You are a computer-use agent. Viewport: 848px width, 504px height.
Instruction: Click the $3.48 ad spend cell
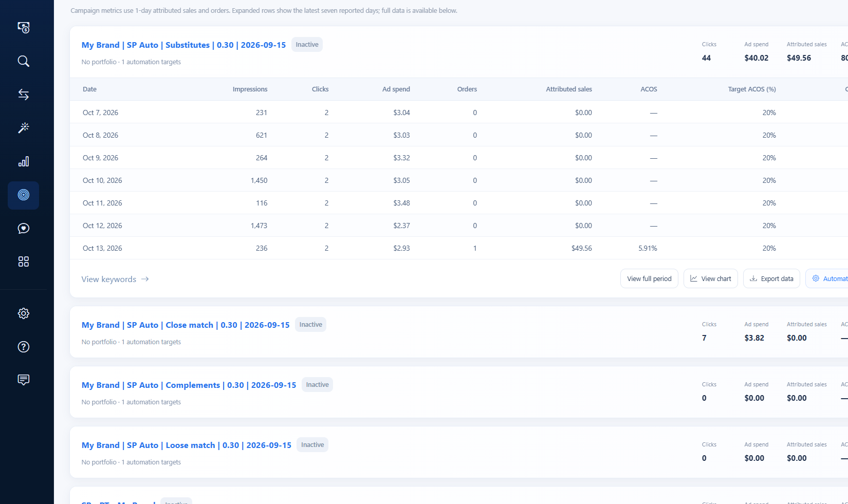click(401, 203)
